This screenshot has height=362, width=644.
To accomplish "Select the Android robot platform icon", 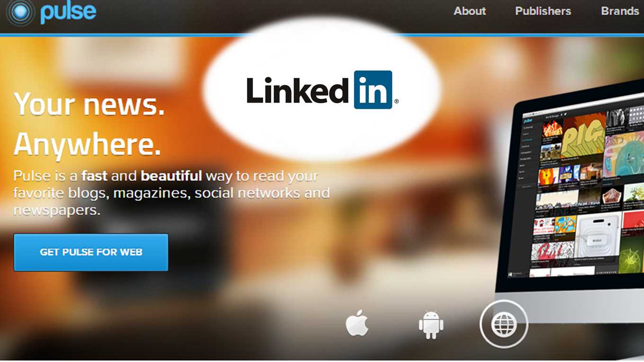I will point(431,324).
